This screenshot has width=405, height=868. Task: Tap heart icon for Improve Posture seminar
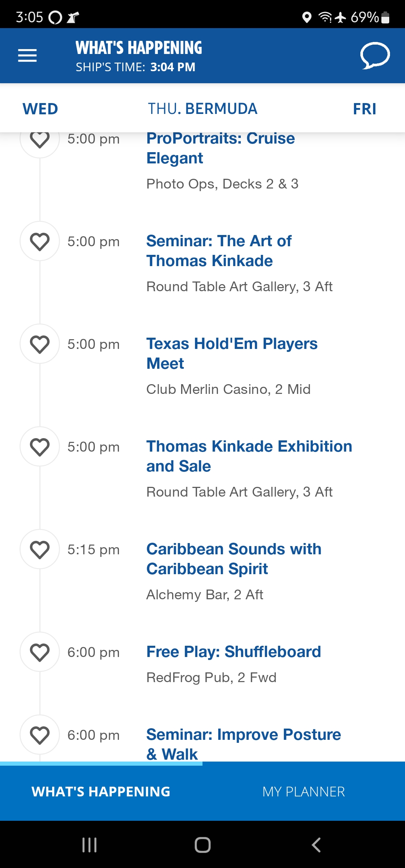click(x=40, y=735)
